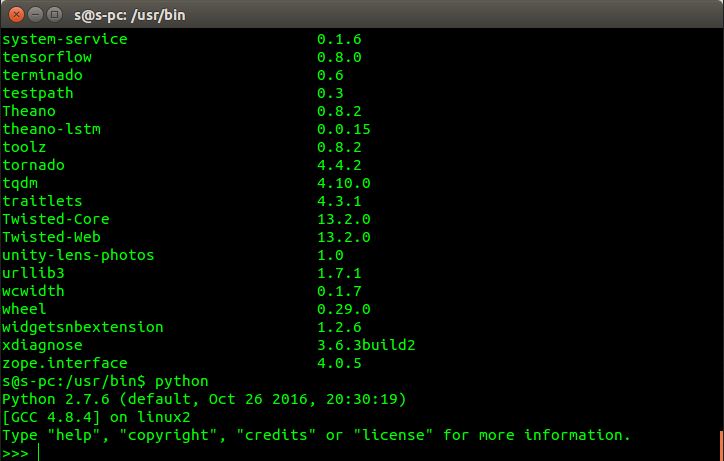The height and width of the screenshot is (461, 724).
Task: Select the 'toolz' package name
Action: [24, 147]
